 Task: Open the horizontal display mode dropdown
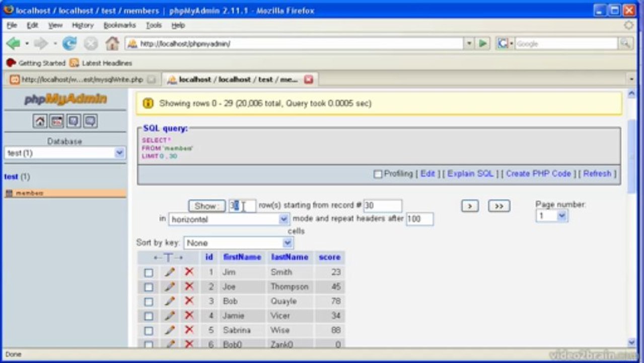[x=229, y=219]
